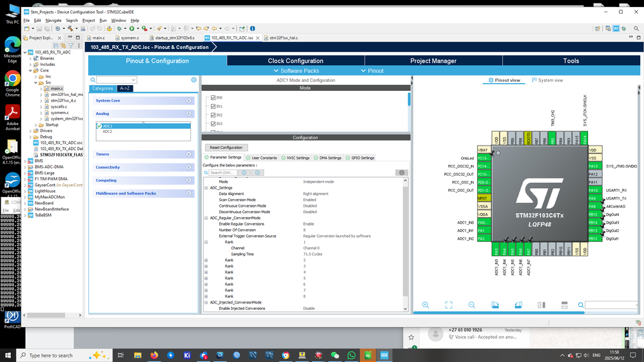Click the Debug bug toolbar icon
Screen dimensions: 644x362
[x=119, y=29]
